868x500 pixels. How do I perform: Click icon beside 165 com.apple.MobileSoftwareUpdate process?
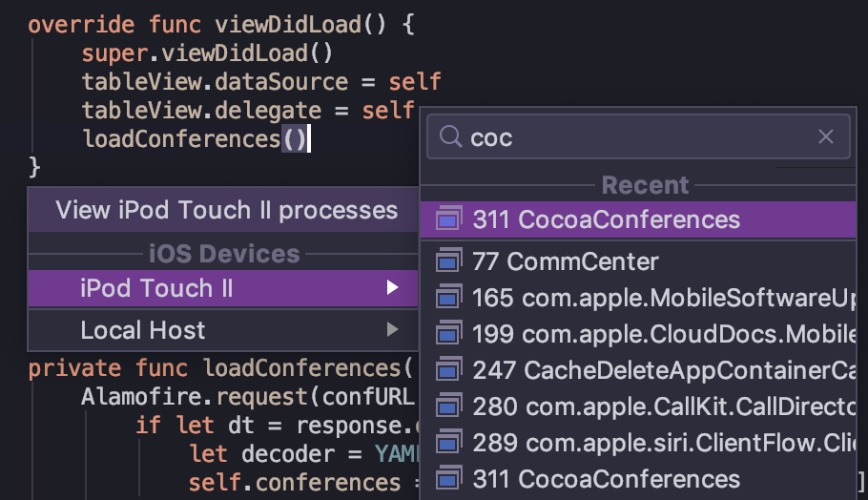(x=448, y=298)
